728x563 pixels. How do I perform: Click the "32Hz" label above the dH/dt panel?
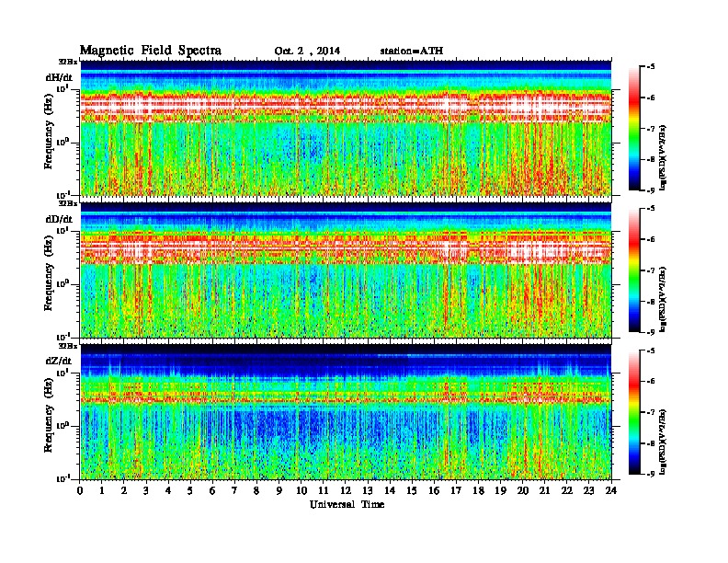68,62
